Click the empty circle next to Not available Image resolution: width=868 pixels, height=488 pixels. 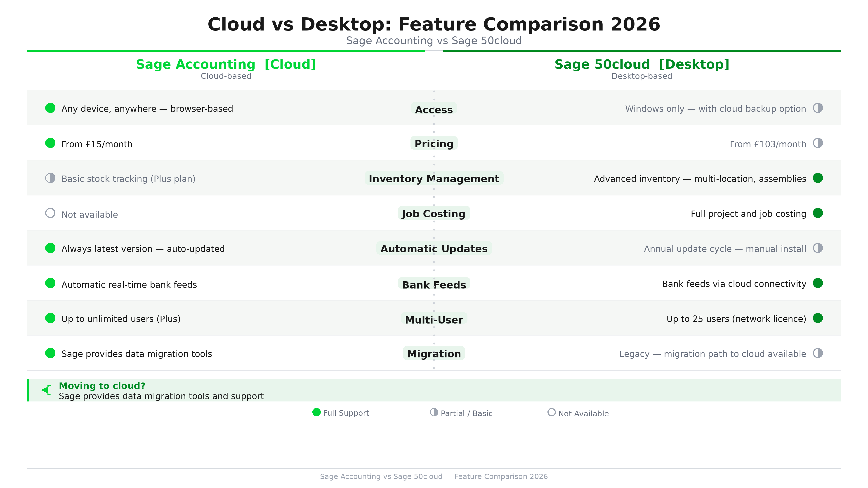coord(50,213)
